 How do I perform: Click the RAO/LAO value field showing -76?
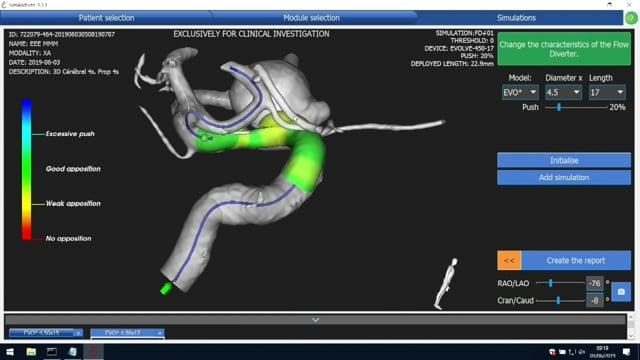tap(595, 283)
